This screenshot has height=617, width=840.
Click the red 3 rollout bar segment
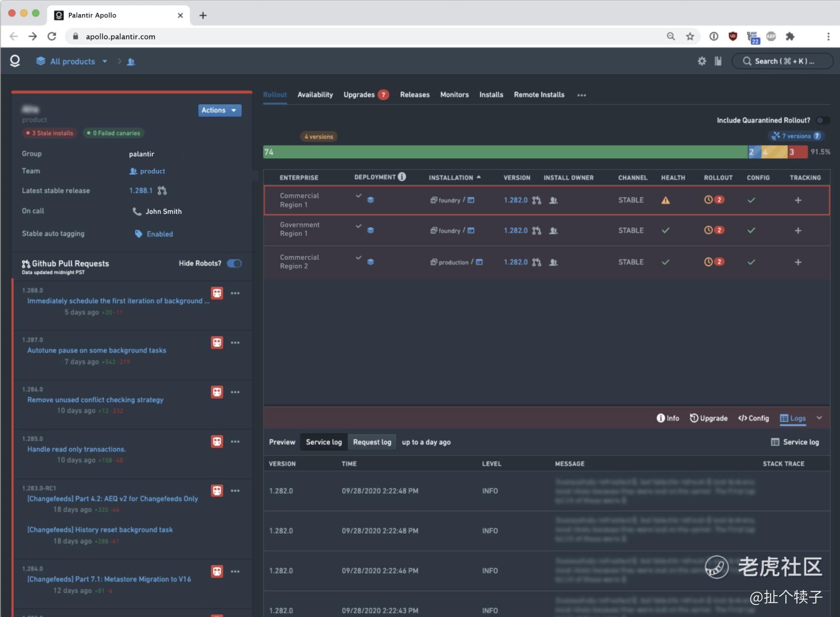tap(797, 152)
